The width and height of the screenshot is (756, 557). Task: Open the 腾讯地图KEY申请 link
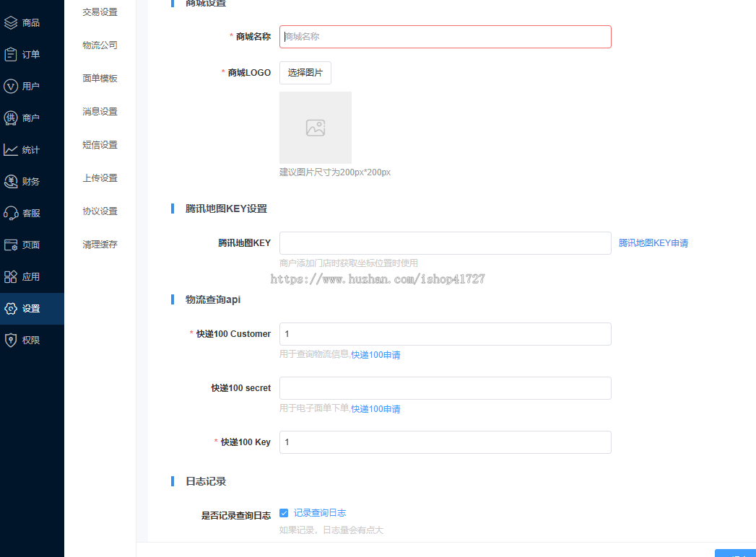653,243
